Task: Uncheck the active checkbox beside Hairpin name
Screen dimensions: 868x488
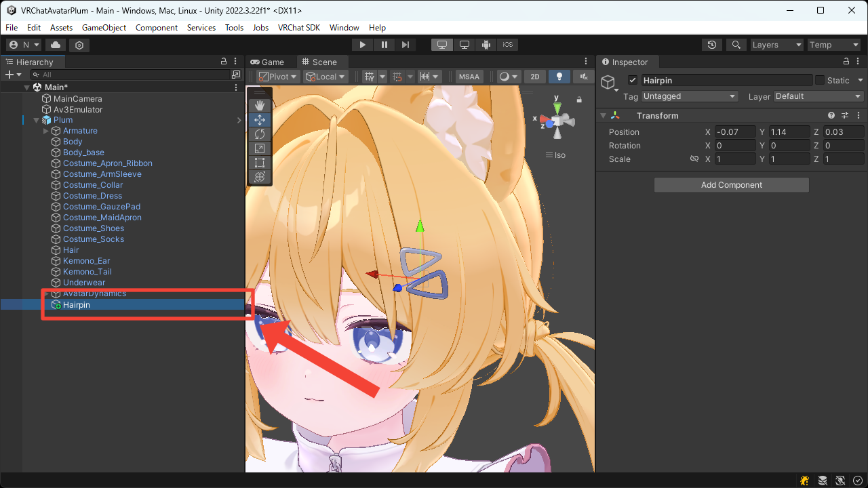Action: pyautogui.click(x=632, y=80)
